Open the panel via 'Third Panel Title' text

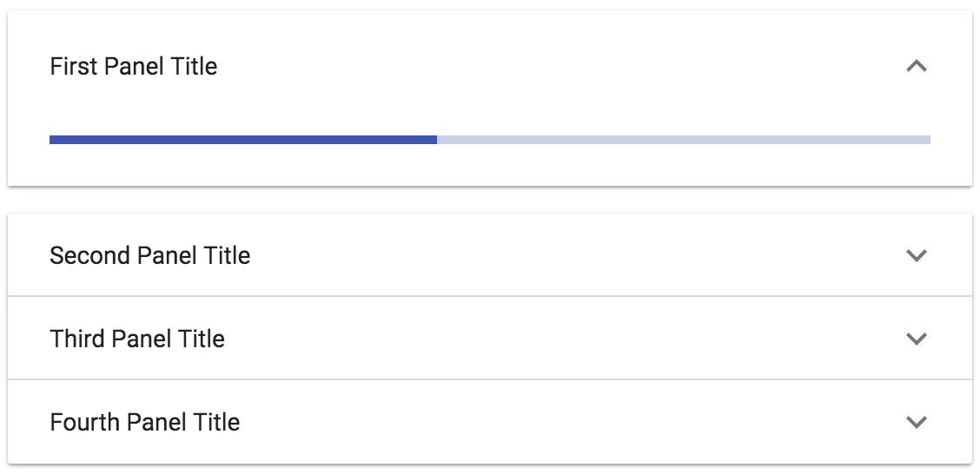137,339
